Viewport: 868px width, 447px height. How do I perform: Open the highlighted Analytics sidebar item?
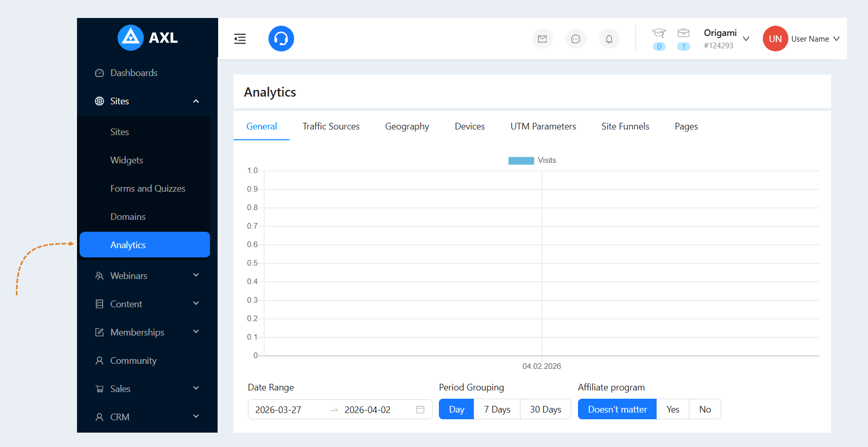coord(145,245)
